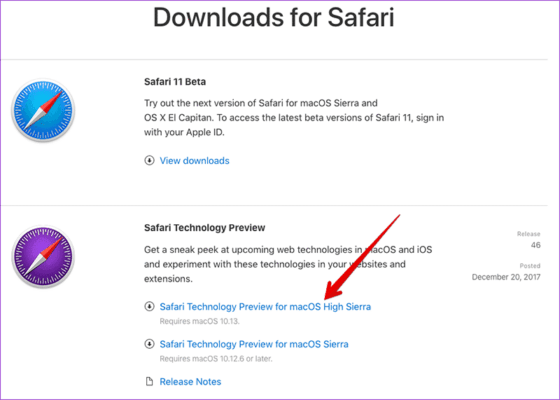Open Safari Technology Preview for macOS High Sierra

tap(265, 307)
